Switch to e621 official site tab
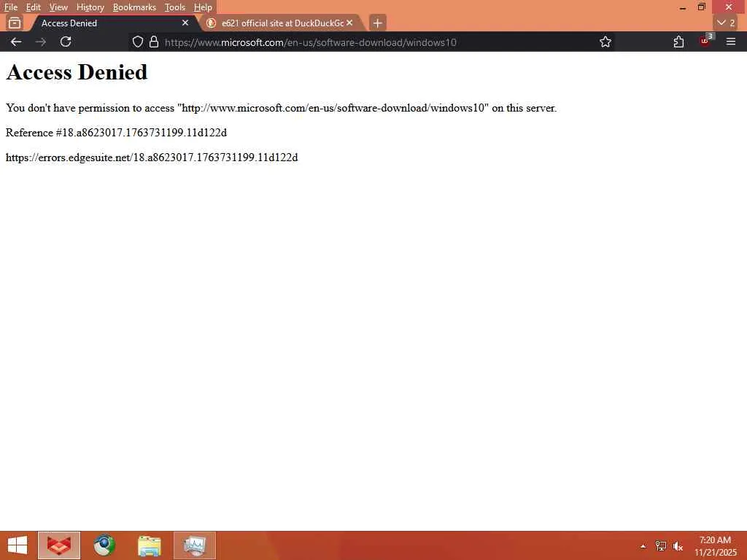 pos(282,23)
